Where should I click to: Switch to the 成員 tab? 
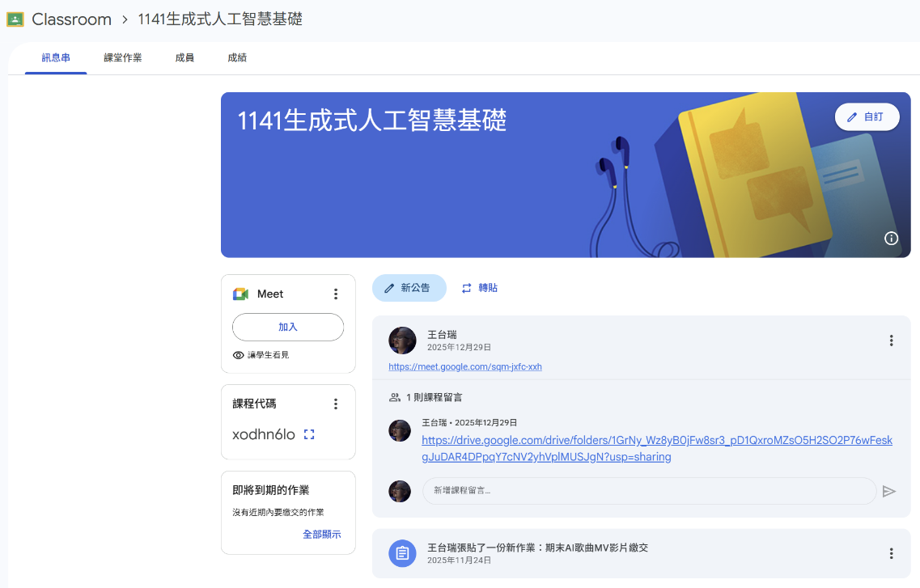(184, 58)
